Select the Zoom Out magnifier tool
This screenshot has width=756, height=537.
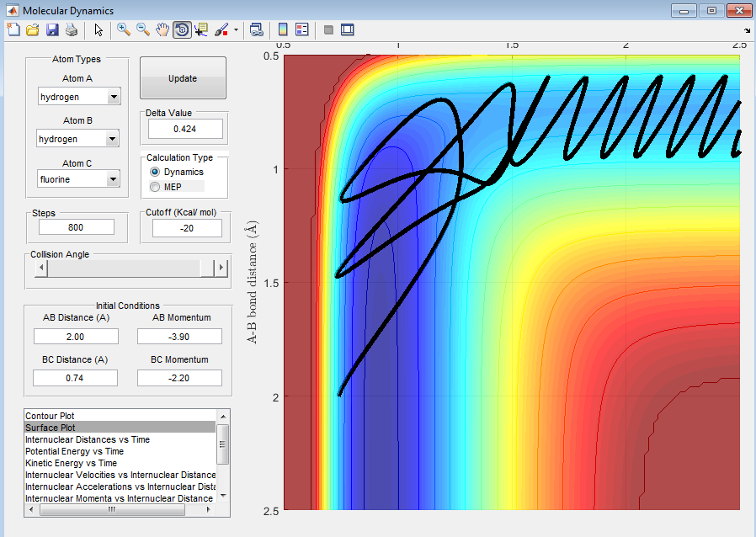143,30
